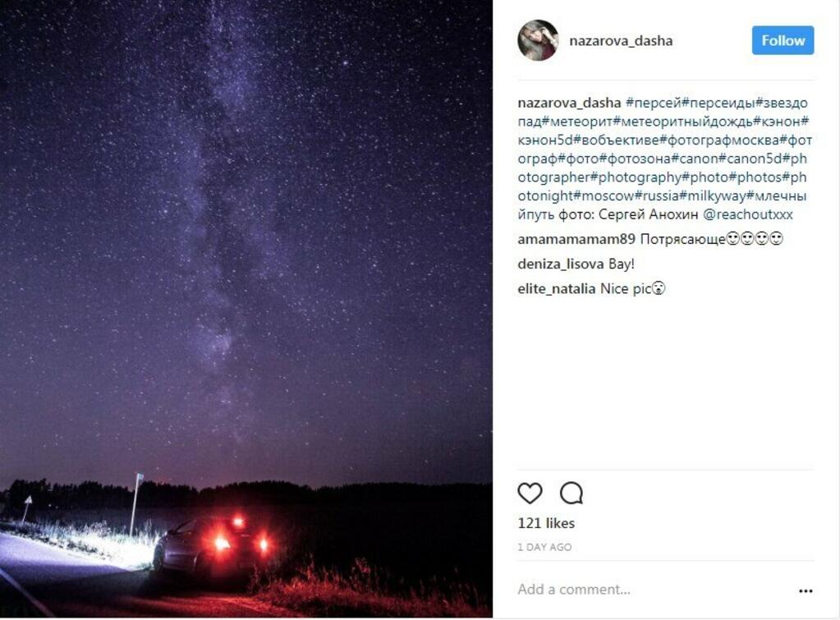Image resolution: width=840 pixels, height=620 pixels.
Task: View the 121 likes list
Action: point(546,523)
